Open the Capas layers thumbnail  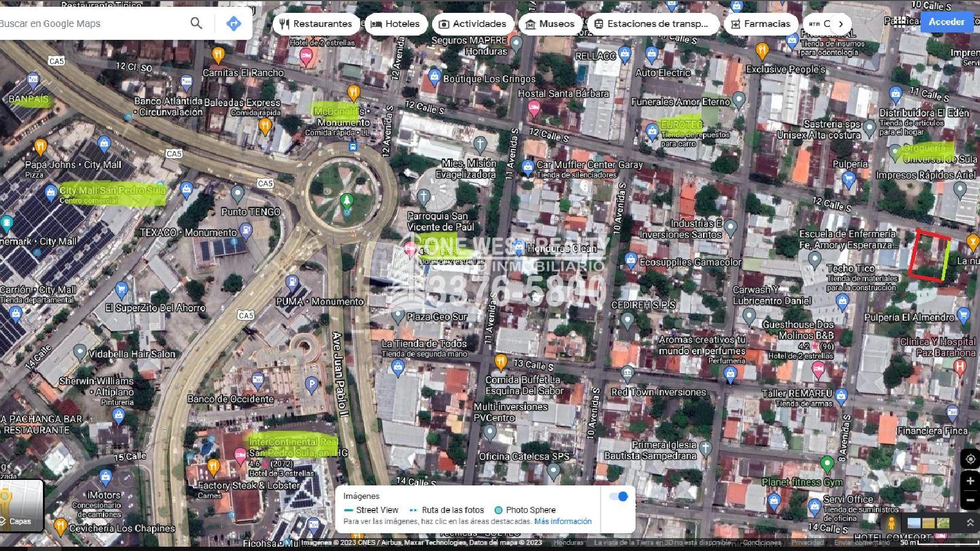pos(21,505)
